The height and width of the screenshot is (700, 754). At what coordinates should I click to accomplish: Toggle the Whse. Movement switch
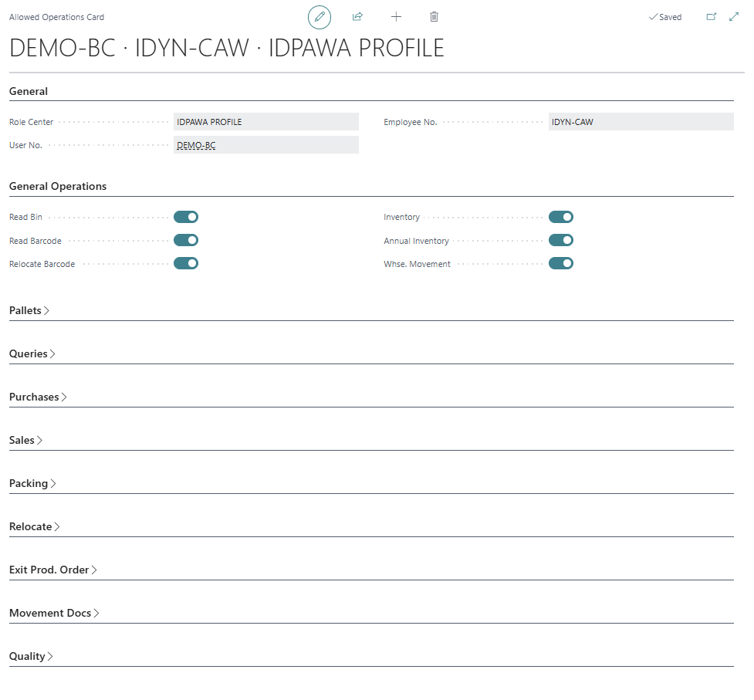561,263
